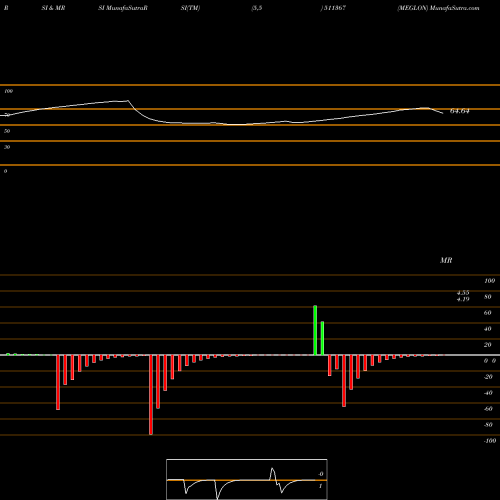
Task: Click the 'SI & MR' header text
Action: point(53,8)
